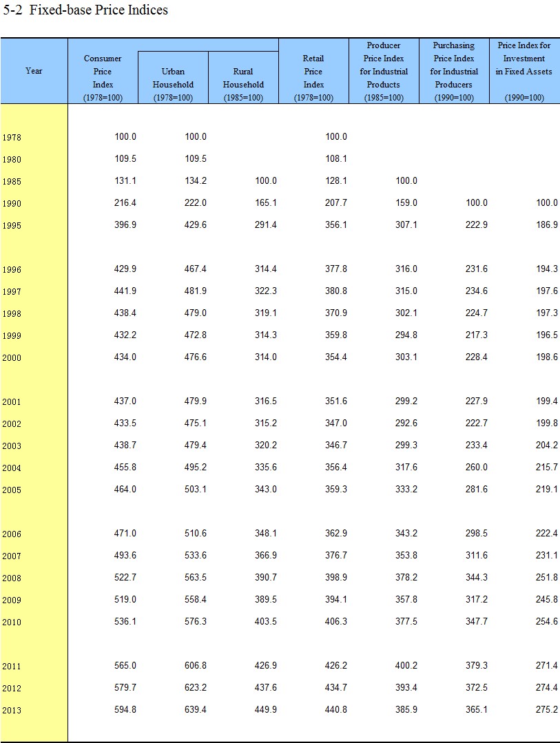560x743 pixels.
Task: Select the 'Urban Household' column header
Action: (173, 78)
